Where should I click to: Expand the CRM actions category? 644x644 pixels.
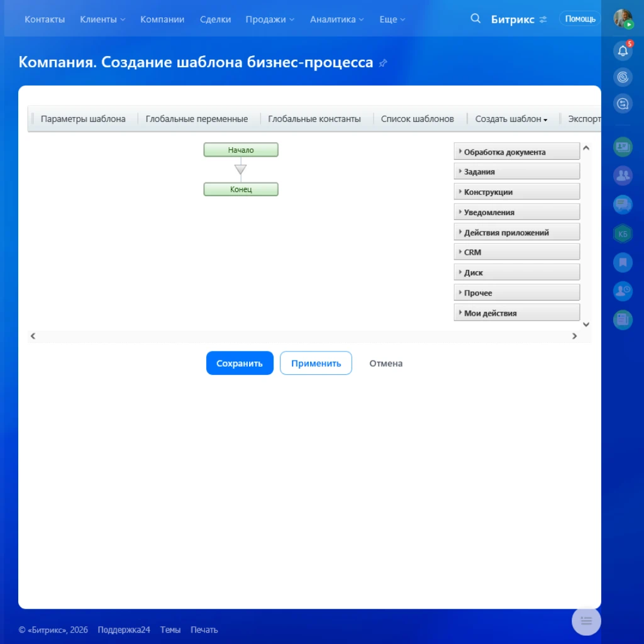point(516,252)
